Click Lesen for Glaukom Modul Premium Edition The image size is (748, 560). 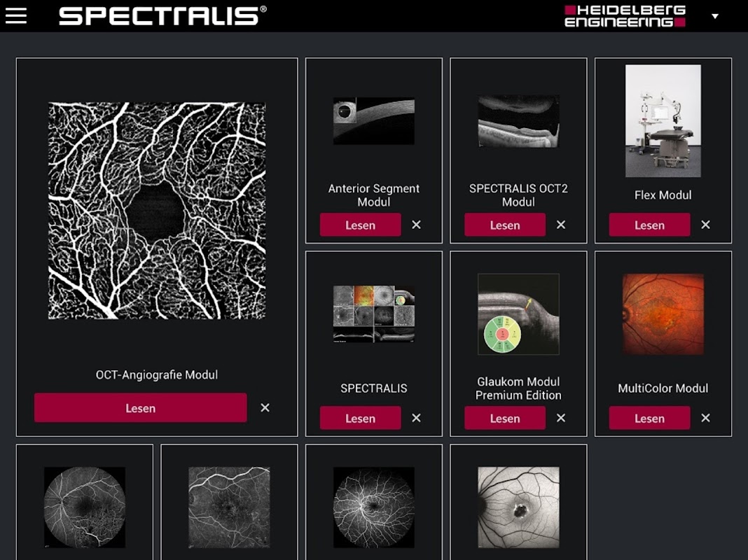505,418
